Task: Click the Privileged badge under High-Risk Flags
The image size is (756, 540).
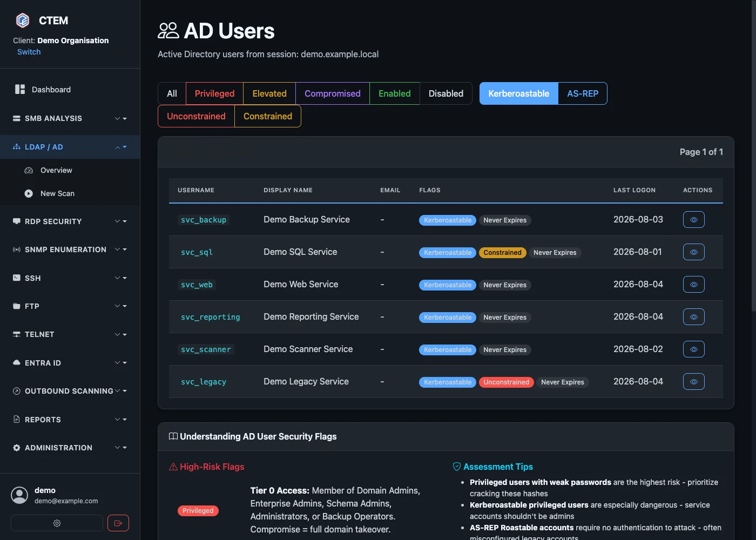Action: point(198,511)
